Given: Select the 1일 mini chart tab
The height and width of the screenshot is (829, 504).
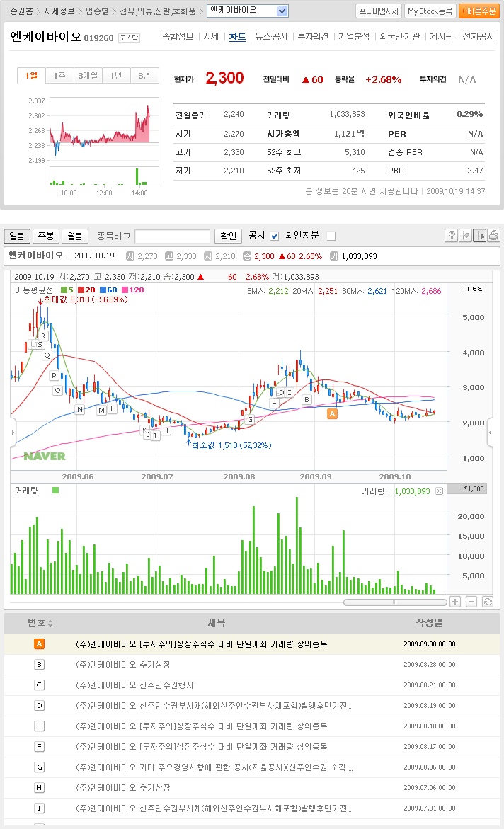Looking at the screenshot, I should (31, 76).
